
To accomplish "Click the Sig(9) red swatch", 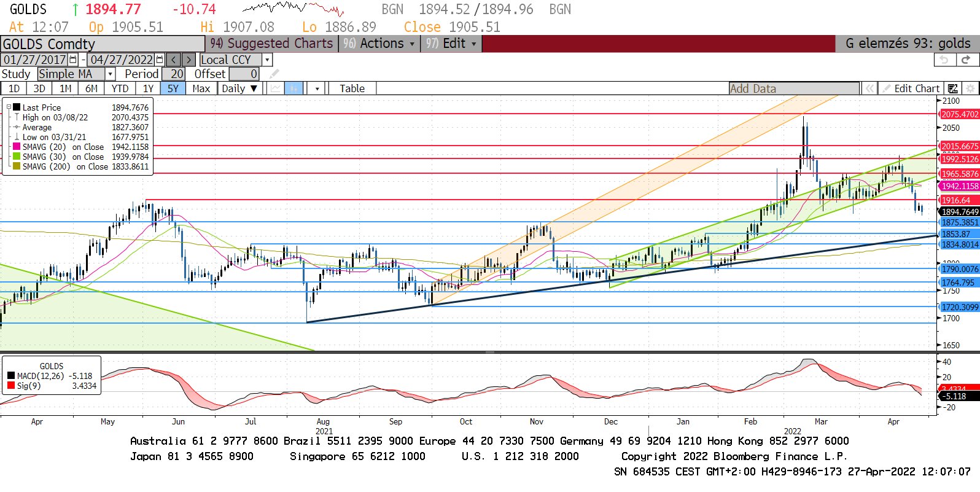I will coord(11,386).
